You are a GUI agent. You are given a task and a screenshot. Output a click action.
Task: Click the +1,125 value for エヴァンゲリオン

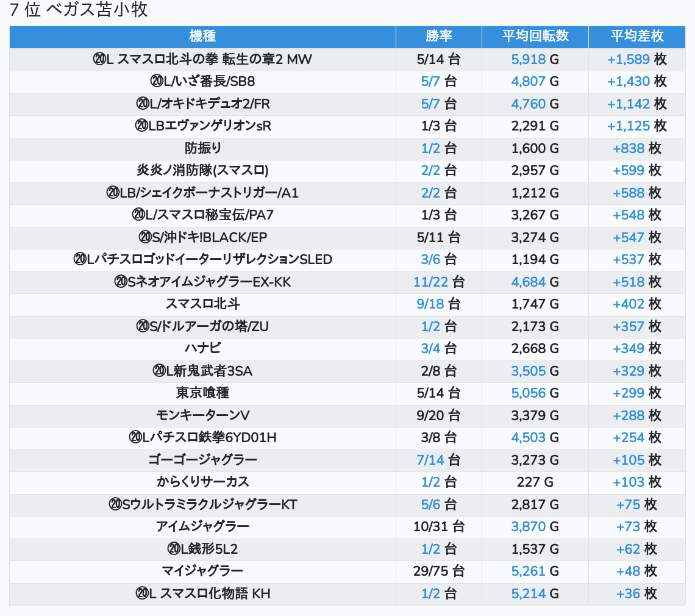click(x=629, y=126)
